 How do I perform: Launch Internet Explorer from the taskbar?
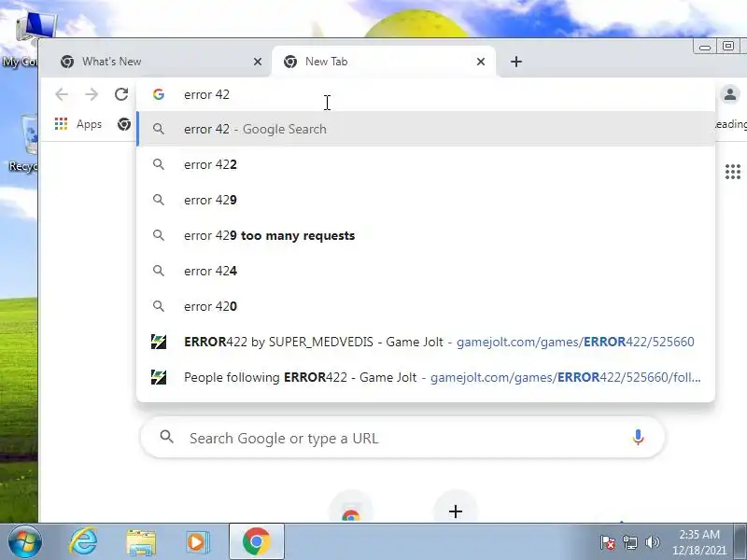click(83, 542)
